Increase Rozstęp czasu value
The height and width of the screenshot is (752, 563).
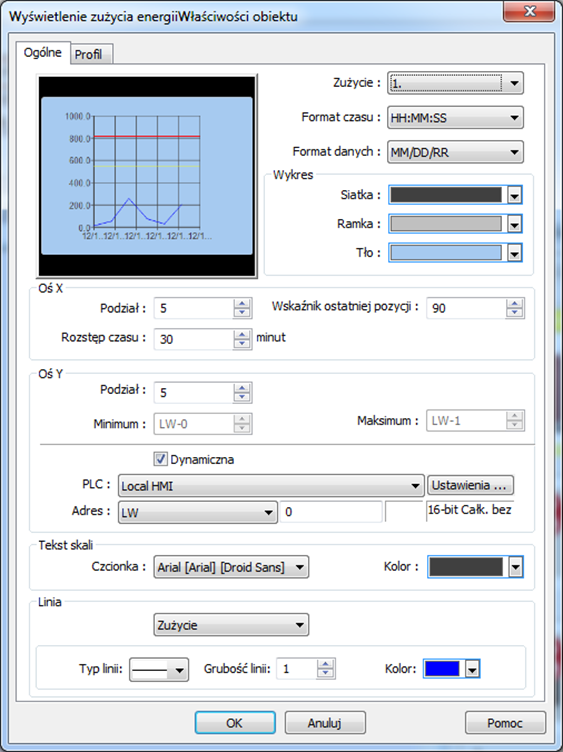pyautogui.click(x=242, y=334)
